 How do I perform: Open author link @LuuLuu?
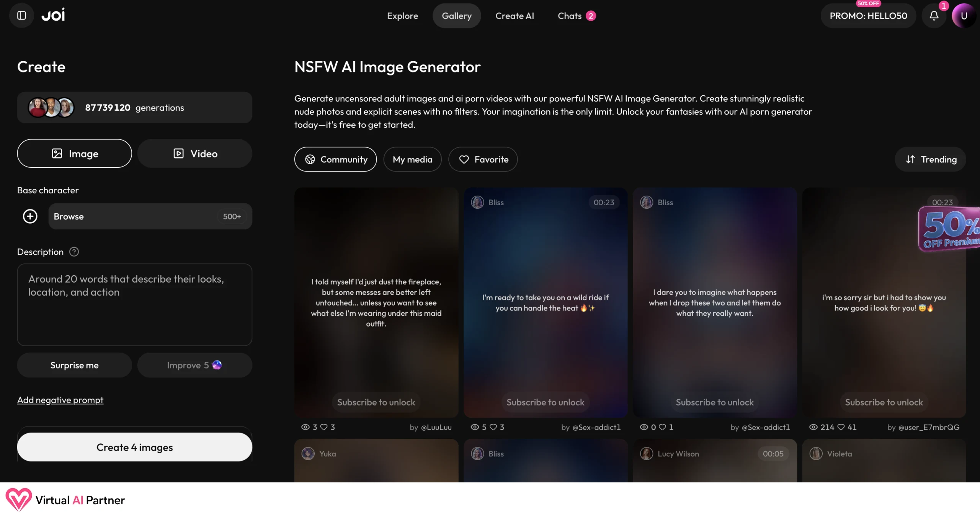(x=436, y=427)
